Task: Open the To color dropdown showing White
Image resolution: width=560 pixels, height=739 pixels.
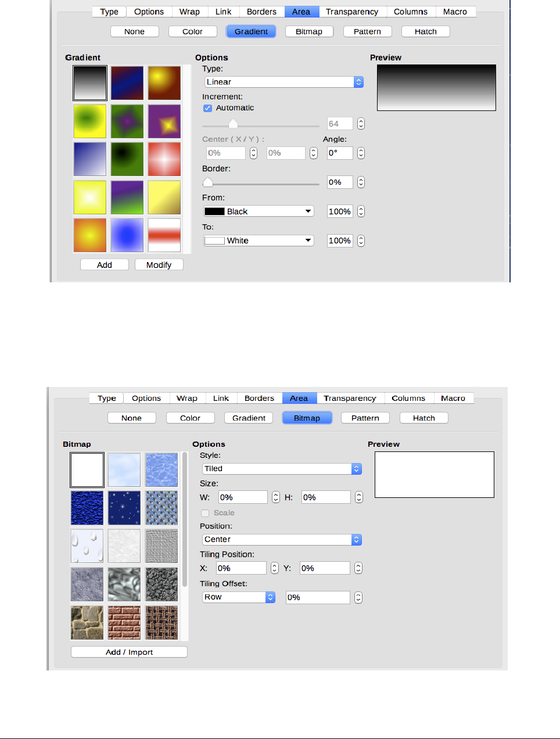Action: (259, 241)
